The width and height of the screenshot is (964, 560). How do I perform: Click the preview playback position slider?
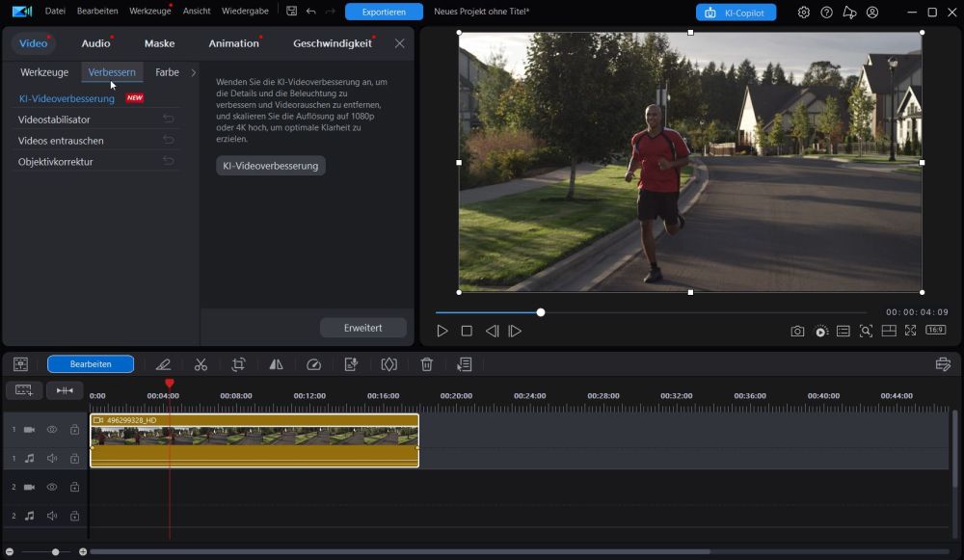point(541,312)
